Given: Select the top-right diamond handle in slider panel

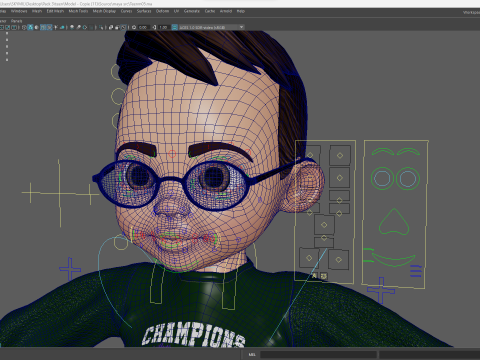Looking at the screenshot, I should [x=340, y=155].
